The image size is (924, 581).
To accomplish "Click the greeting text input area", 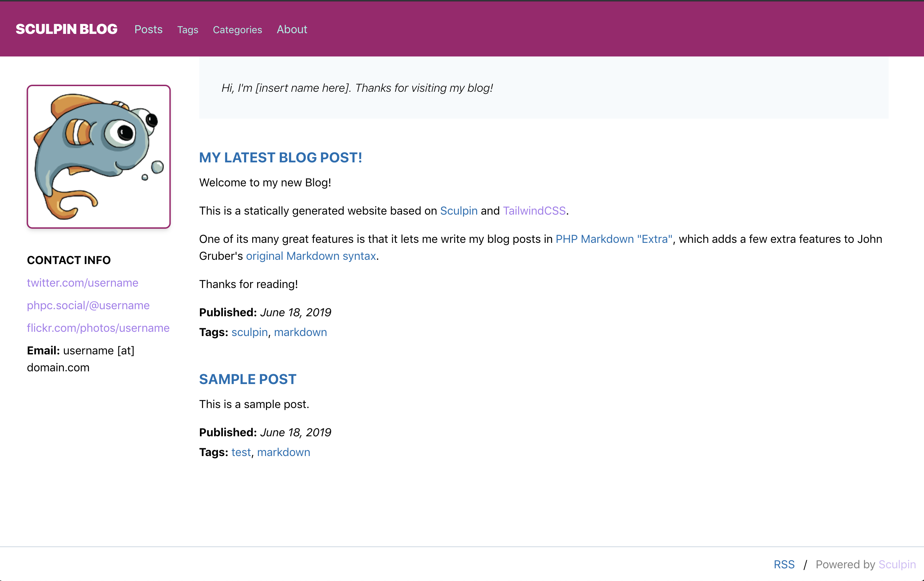I will pyautogui.click(x=357, y=88).
